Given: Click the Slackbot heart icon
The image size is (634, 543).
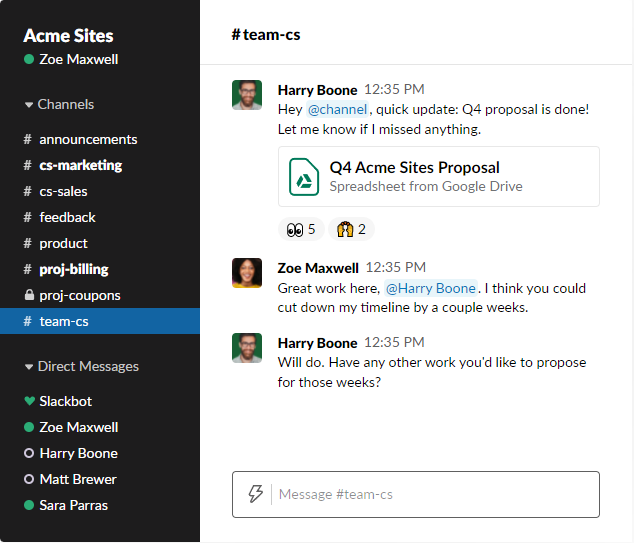Looking at the screenshot, I should [29, 401].
